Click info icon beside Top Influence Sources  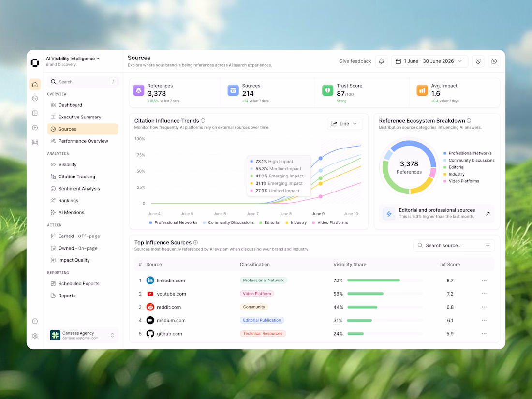click(195, 242)
